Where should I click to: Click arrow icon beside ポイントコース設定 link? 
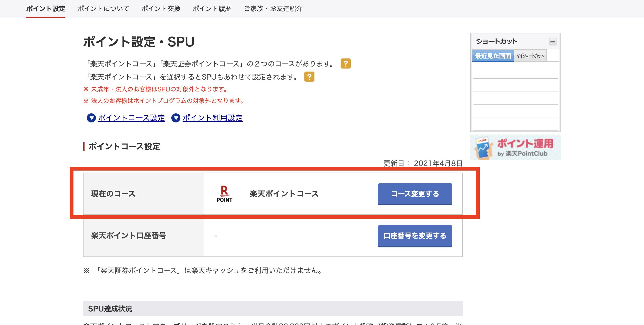coord(91,118)
